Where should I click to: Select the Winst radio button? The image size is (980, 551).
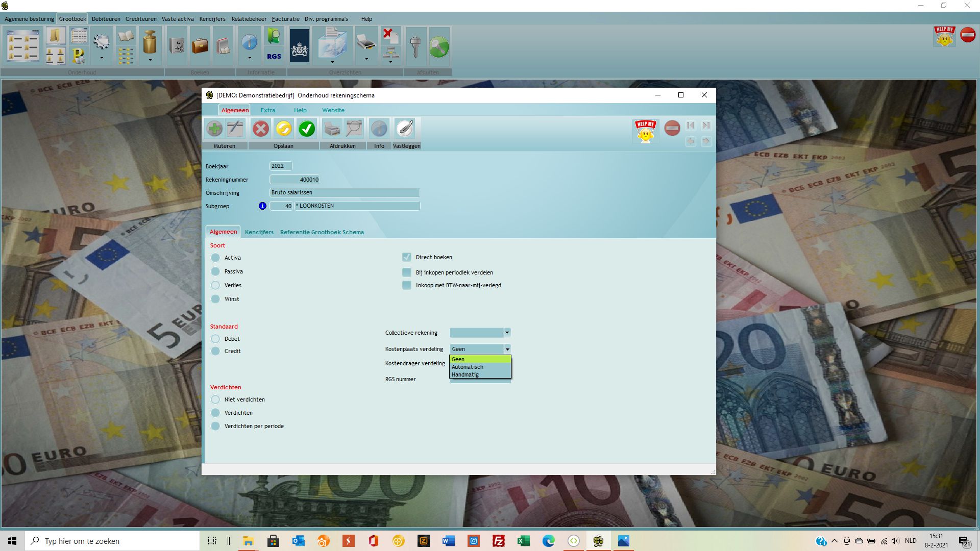coord(215,299)
